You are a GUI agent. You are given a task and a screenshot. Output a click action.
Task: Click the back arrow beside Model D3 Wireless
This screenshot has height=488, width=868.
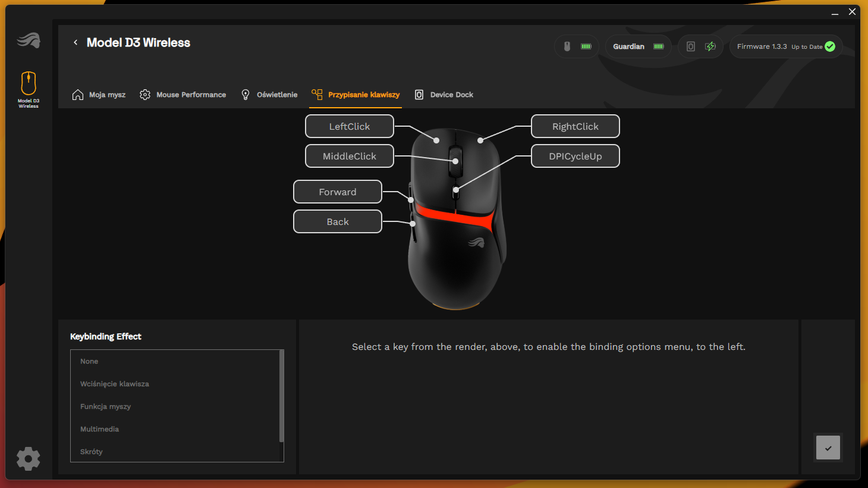tap(76, 42)
